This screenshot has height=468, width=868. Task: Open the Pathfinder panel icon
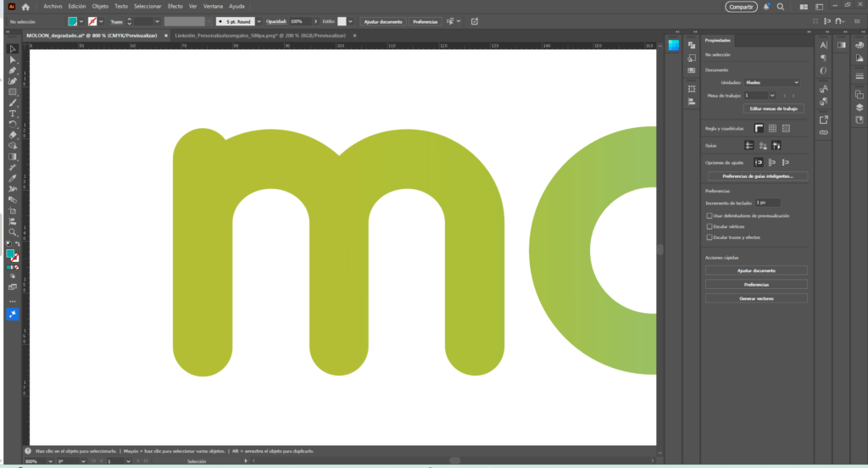(x=692, y=45)
